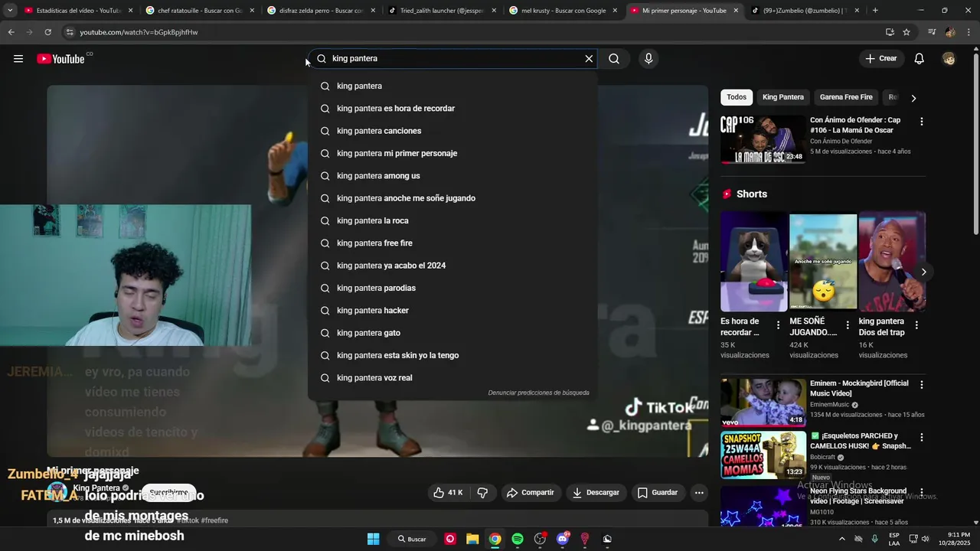Select suggestion 'king pantera la roca'
The image size is (980, 551).
click(x=452, y=220)
